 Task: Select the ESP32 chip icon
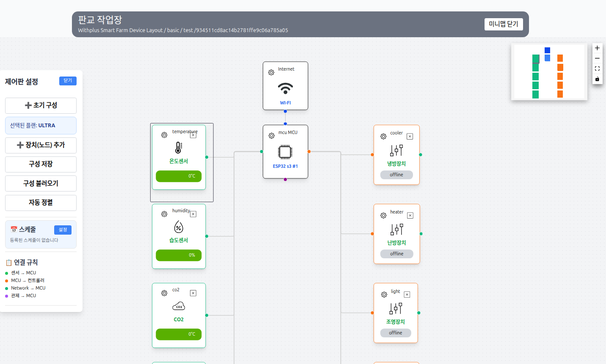(285, 152)
